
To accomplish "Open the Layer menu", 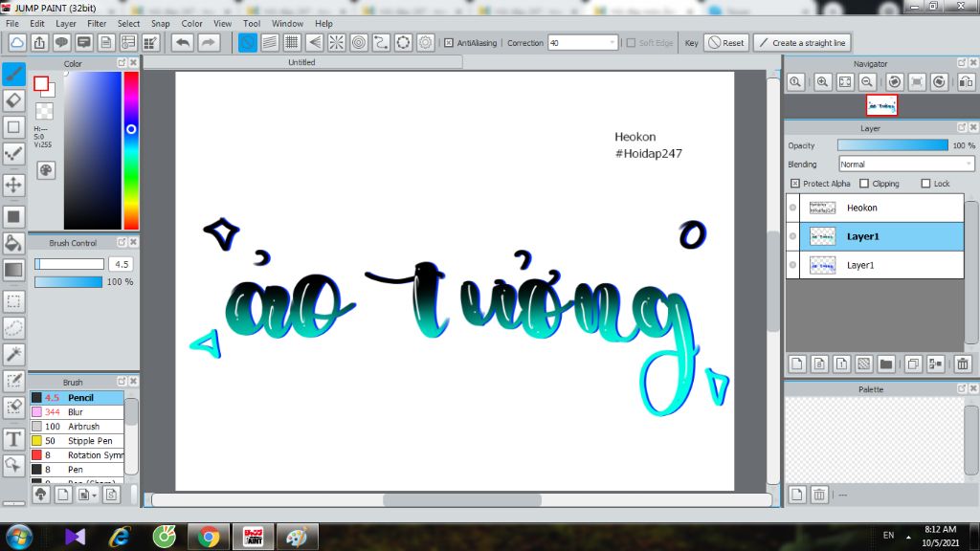I will pyautogui.click(x=66, y=23).
